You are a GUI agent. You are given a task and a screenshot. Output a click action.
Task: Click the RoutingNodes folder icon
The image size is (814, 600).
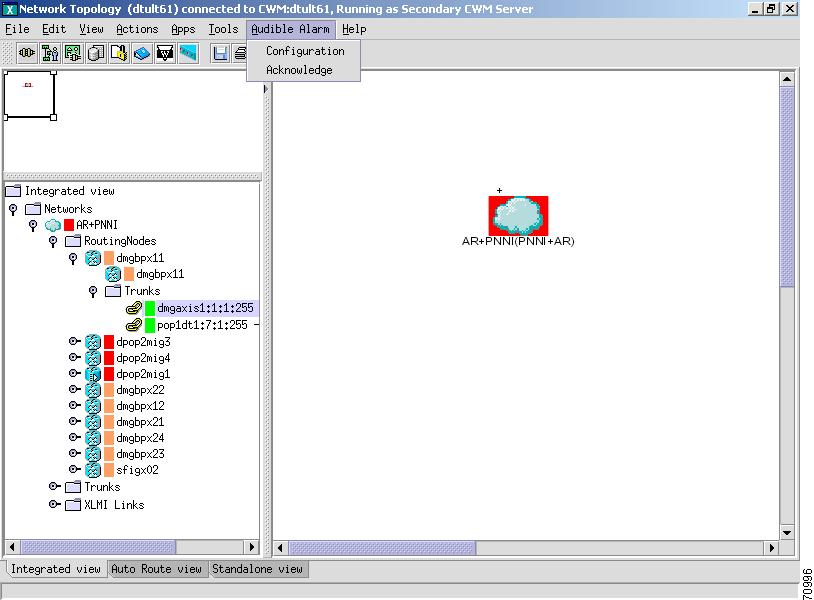point(73,241)
